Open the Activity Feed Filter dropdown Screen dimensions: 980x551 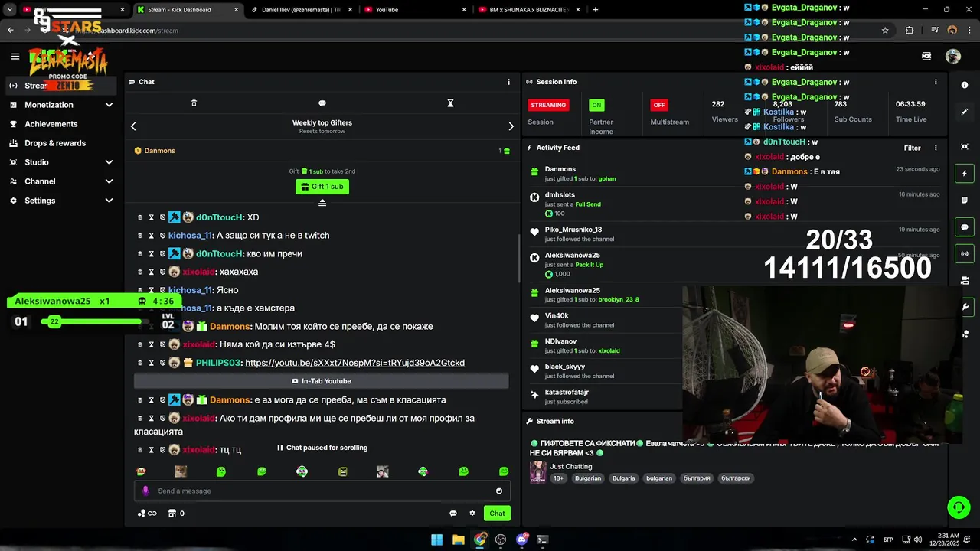pos(912,148)
